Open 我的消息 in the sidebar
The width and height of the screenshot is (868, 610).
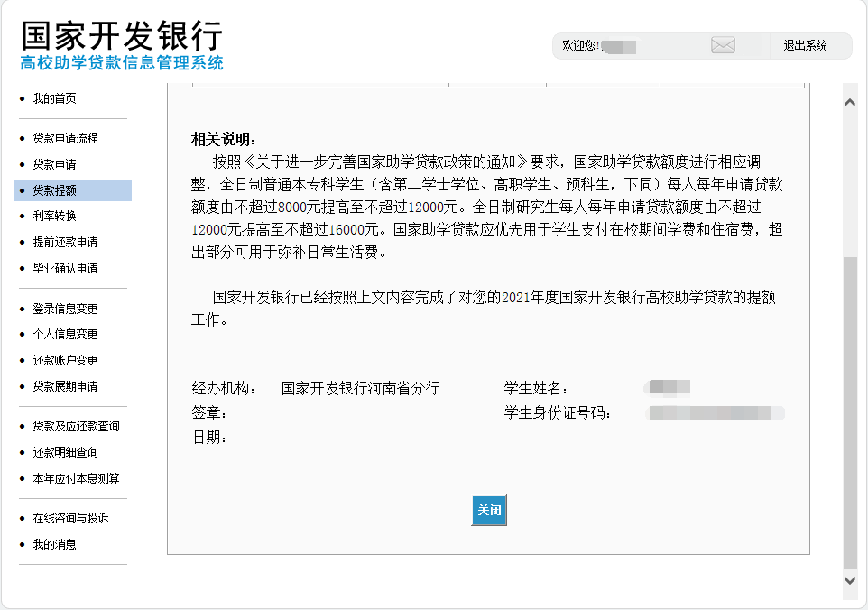coord(54,544)
